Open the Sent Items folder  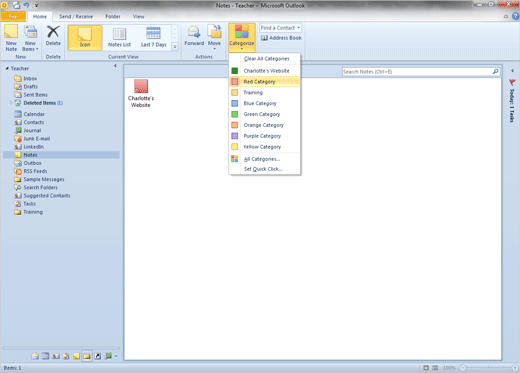[31, 95]
